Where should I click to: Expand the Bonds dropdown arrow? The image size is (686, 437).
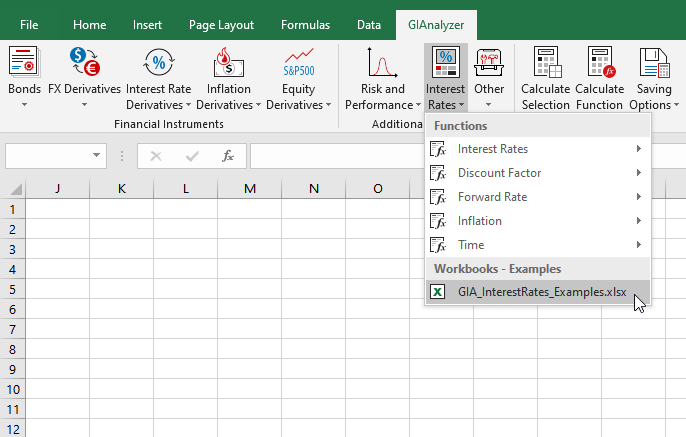24,105
